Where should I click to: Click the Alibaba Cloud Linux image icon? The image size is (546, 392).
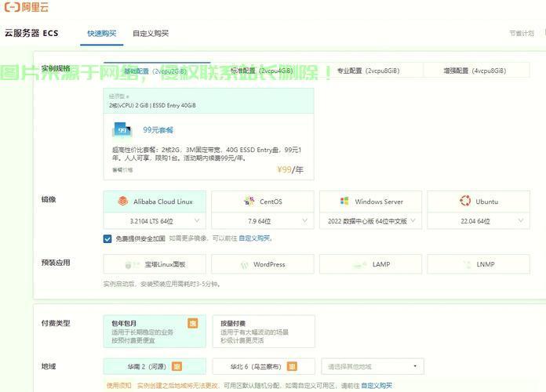tap(123, 201)
